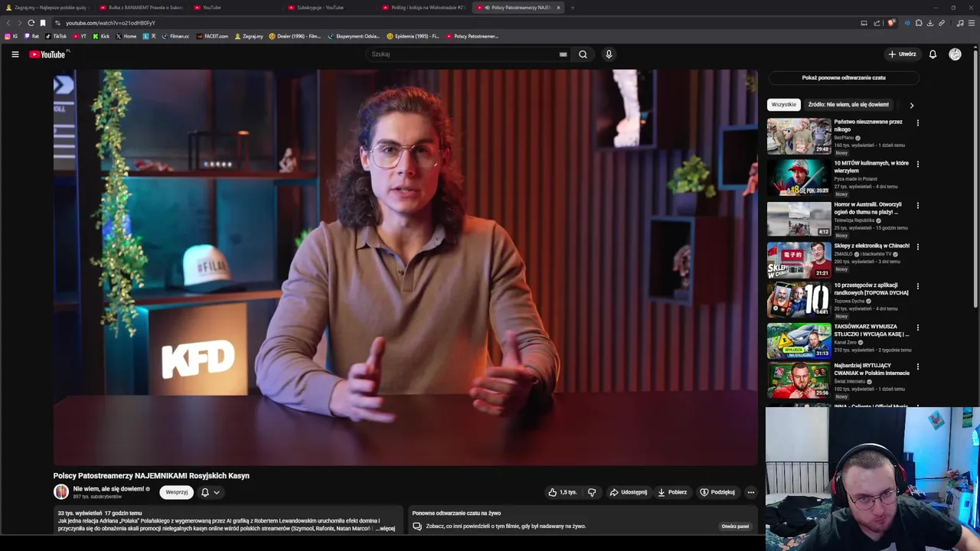Open options menu for 10 MITÓW kulinarnych video

[x=917, y=164]
